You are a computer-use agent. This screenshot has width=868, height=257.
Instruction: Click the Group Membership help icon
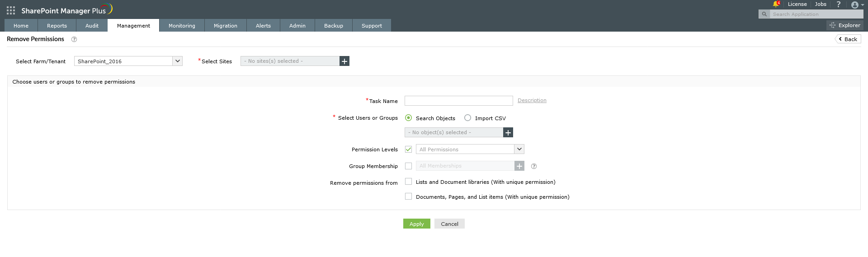[x=534, y=166]
